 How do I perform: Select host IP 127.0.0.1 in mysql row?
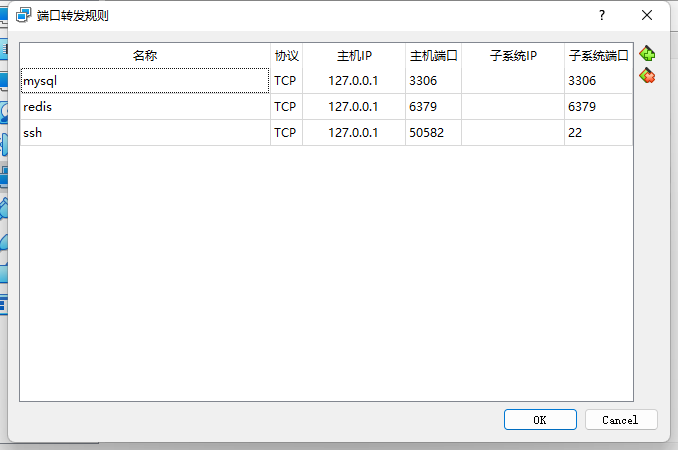coord(354,81)
